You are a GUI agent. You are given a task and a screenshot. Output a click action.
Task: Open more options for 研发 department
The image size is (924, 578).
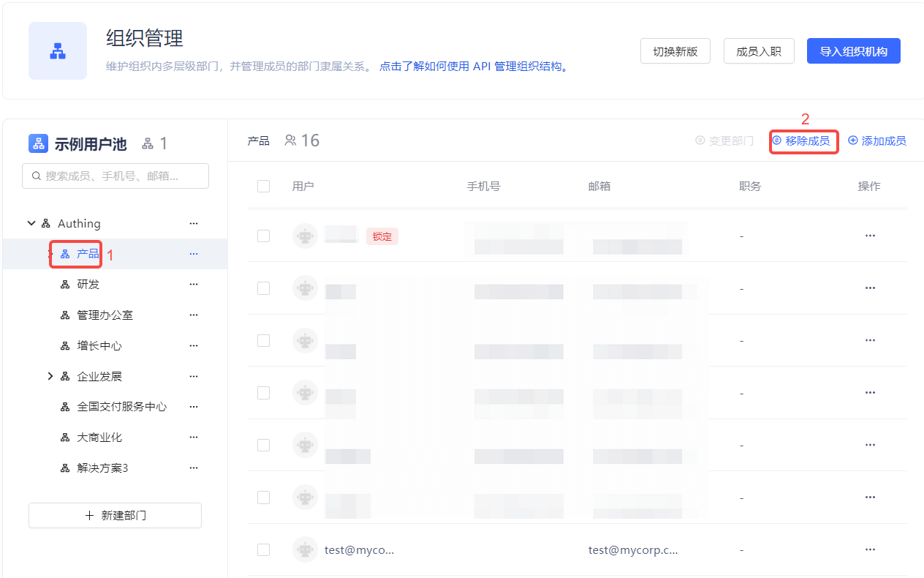point(194,284)
